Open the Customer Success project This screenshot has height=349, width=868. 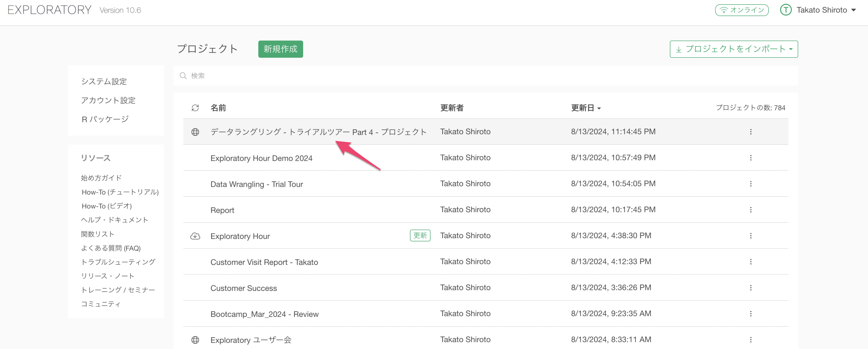click(x=244, y=288)
